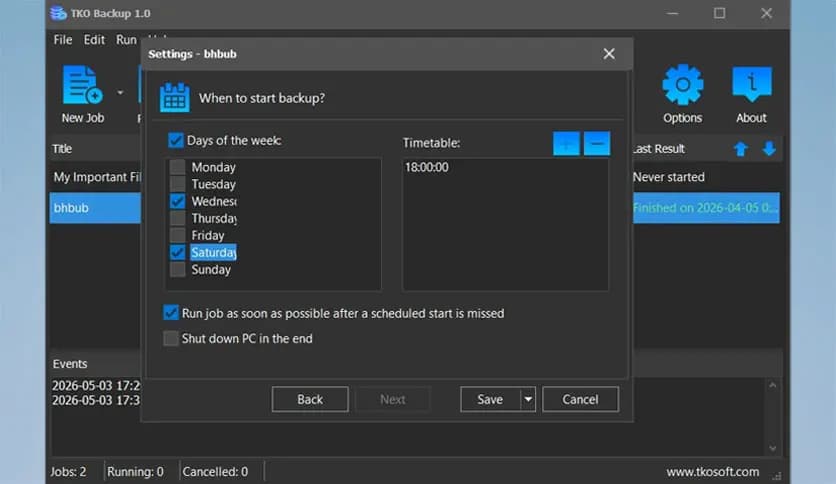836x484 pixels.
Task: Open the New Job dropdown arrow
Action: [x=120, y=93]
